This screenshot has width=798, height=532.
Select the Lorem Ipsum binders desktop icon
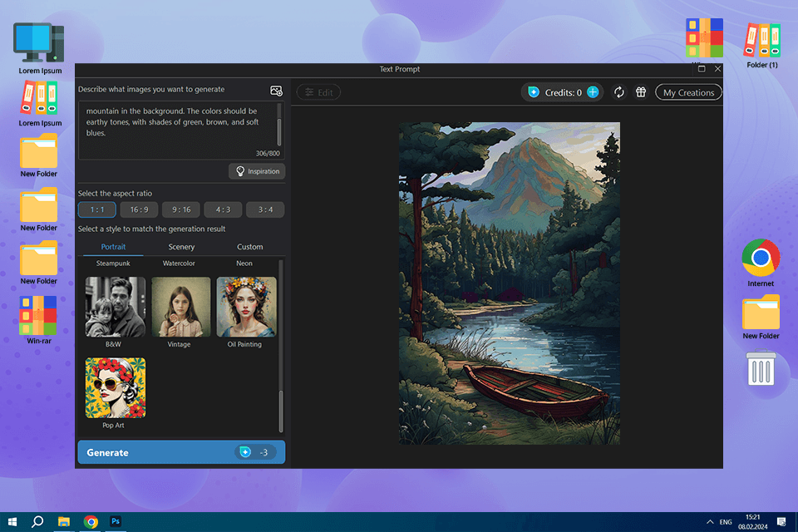pos(39,104)
